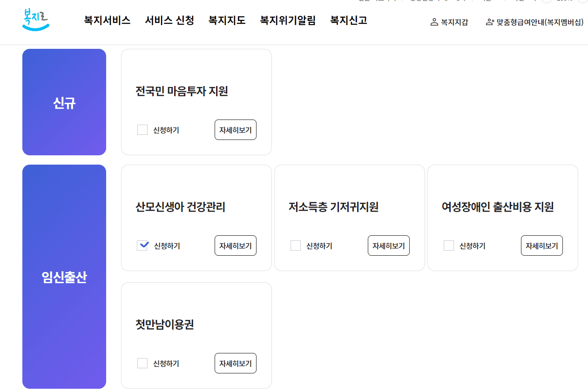The image size is (588, 392).
Task: Click 자세히보기 under 첫만남이용권
Action: [235, 363]
